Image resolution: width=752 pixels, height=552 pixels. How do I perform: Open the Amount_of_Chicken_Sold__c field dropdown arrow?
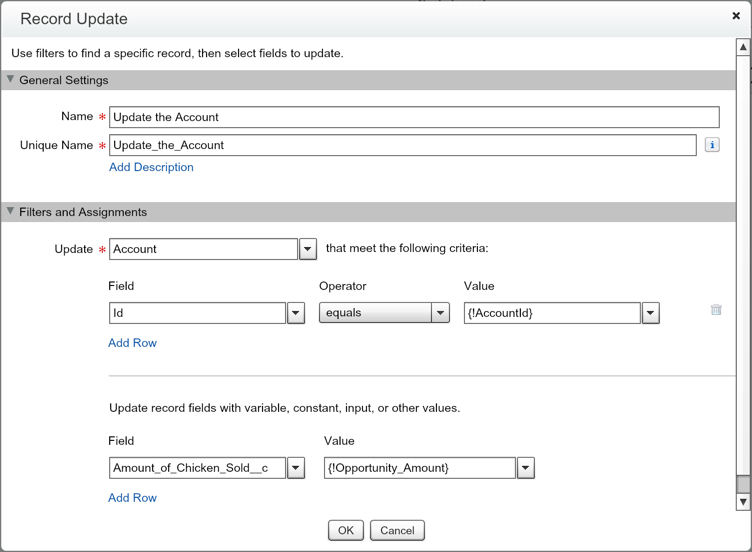click(x=296, y=468)
